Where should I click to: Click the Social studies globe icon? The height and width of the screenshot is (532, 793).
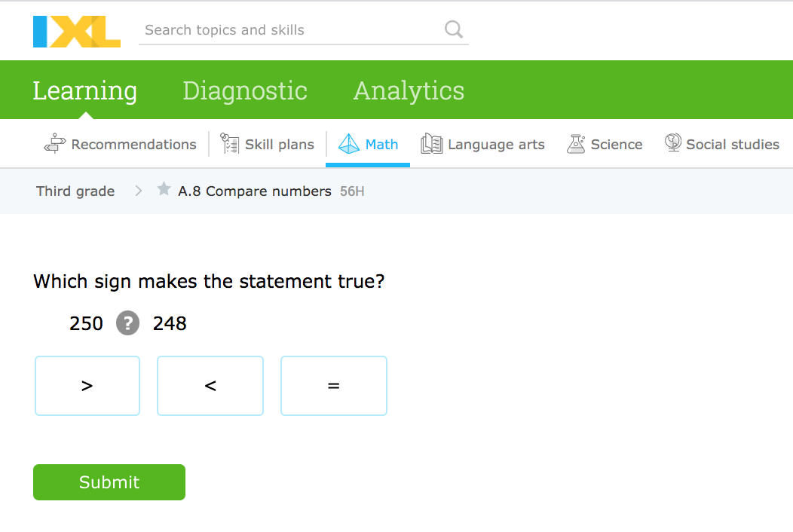pos(672,143)
